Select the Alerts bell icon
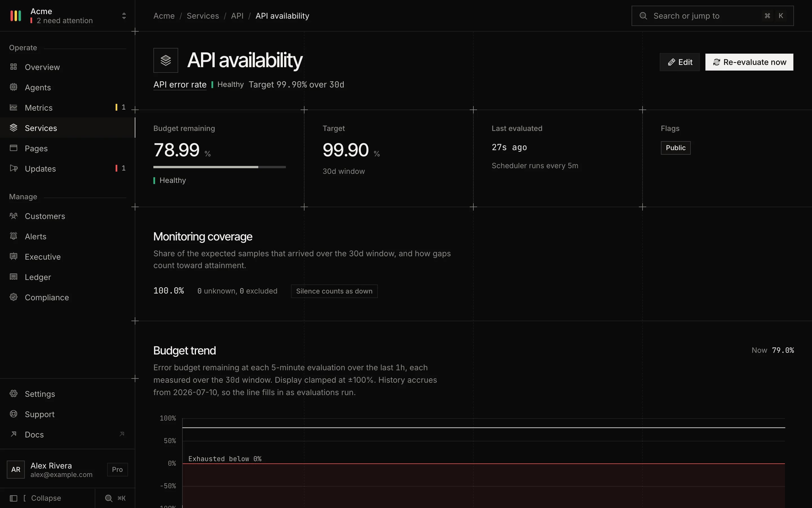The height and width of the screenshot is (508, 812). point(14,236)
